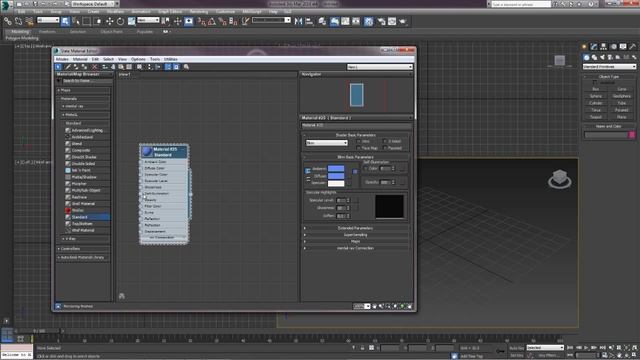Click the Modify tab icon in command panel

(x=594, y=47)
